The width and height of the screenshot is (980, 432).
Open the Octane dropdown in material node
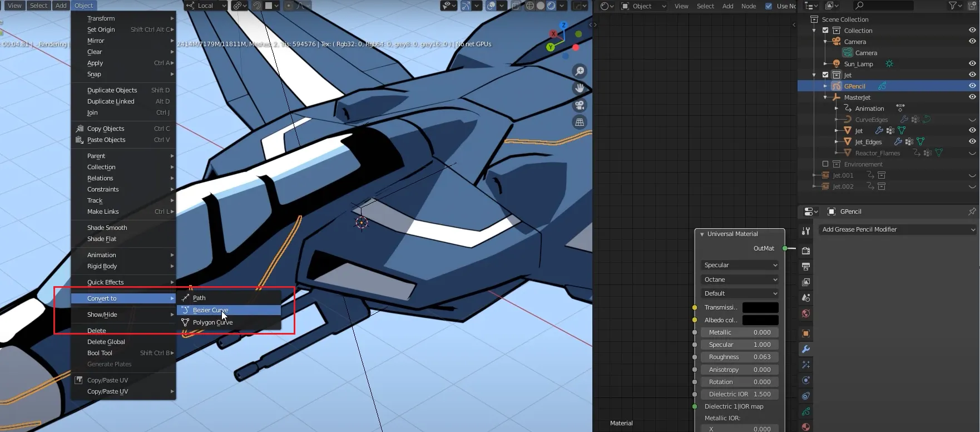tap(740, 279)
